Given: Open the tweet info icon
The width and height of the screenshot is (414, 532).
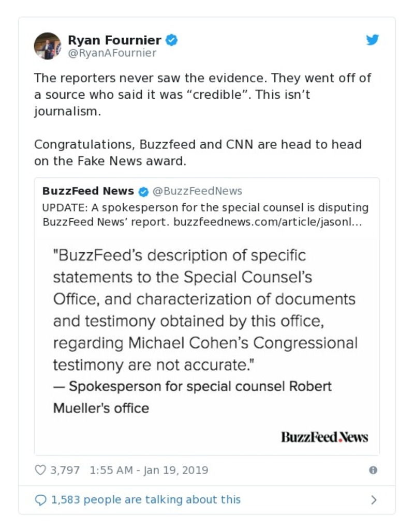Looking at the screenshot, I should (373, 470).
